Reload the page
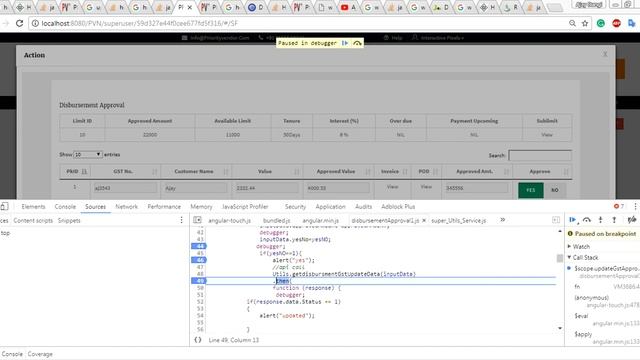 (19, 23)
